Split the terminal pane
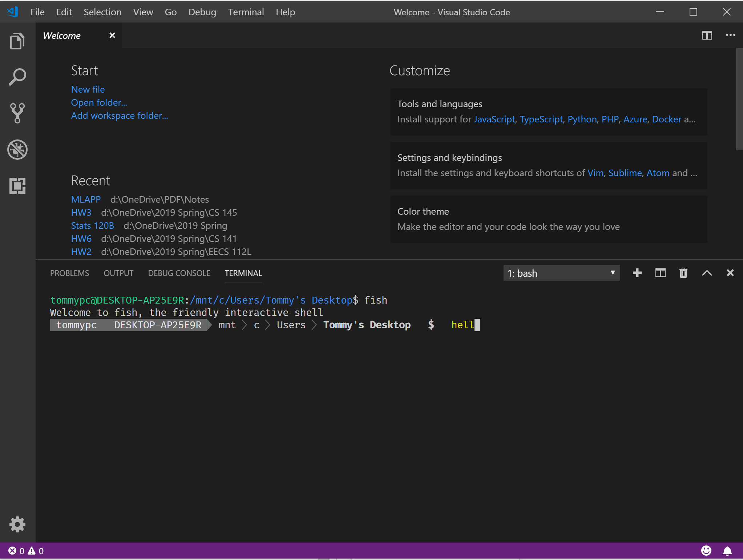Image resolution: width=743 pixels, height=560 pixels. (660, 273)
